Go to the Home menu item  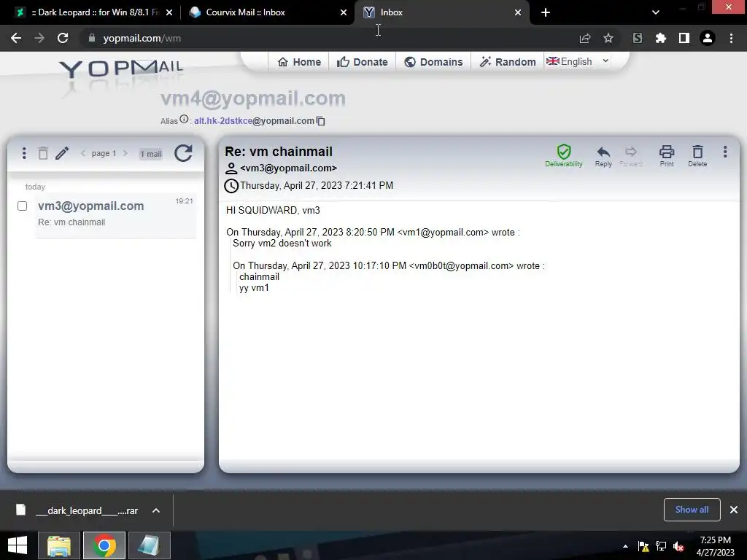pos(299,62)
